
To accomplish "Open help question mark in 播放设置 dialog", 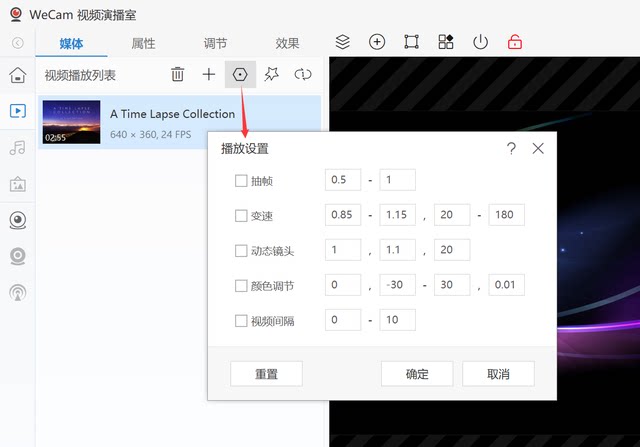I will pos(511,149).
